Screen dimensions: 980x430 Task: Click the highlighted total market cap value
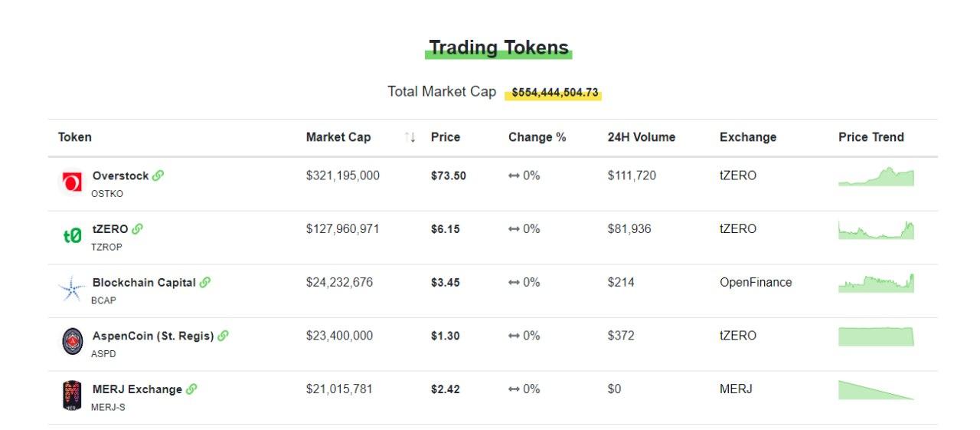click(x=555, y=93)
